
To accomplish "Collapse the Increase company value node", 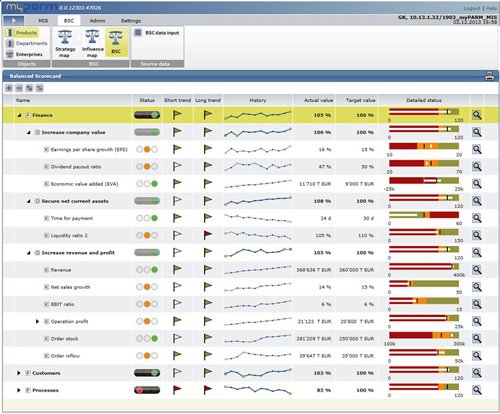I will click(x=29, y=132).
